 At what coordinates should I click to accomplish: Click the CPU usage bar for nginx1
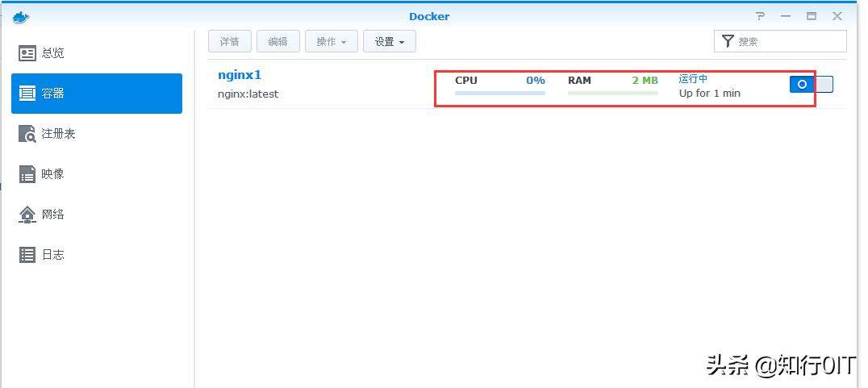[500, 93]
